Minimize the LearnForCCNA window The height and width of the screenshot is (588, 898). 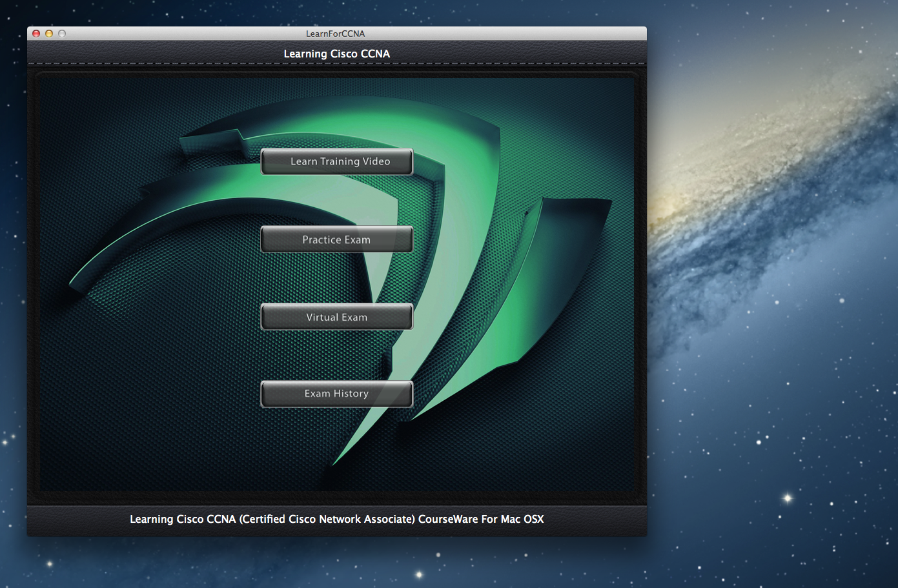coord(49,34)
